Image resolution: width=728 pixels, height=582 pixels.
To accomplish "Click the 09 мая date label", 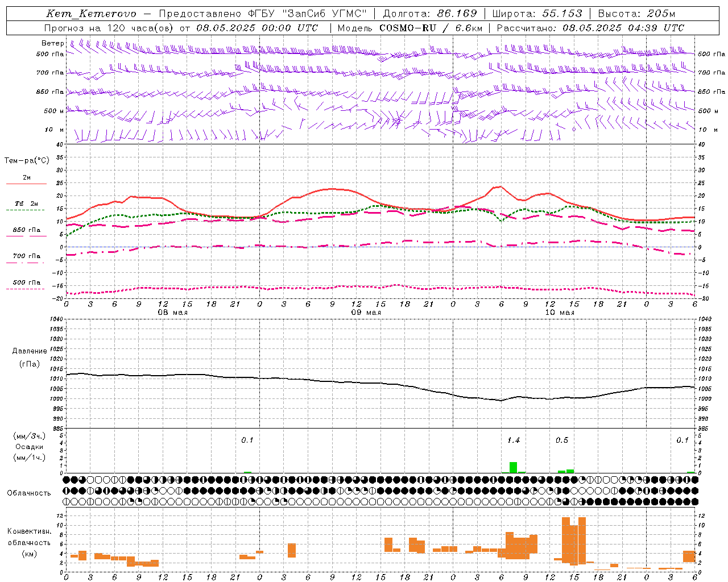I will (x=366, y=313).
